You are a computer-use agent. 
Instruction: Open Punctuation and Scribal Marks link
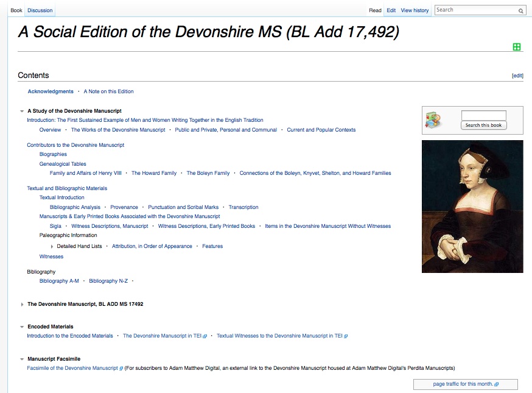click(x=183, y=207)
